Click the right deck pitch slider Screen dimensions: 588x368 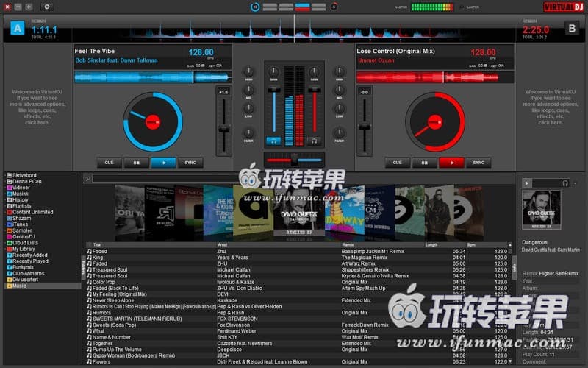click(365, 127)
